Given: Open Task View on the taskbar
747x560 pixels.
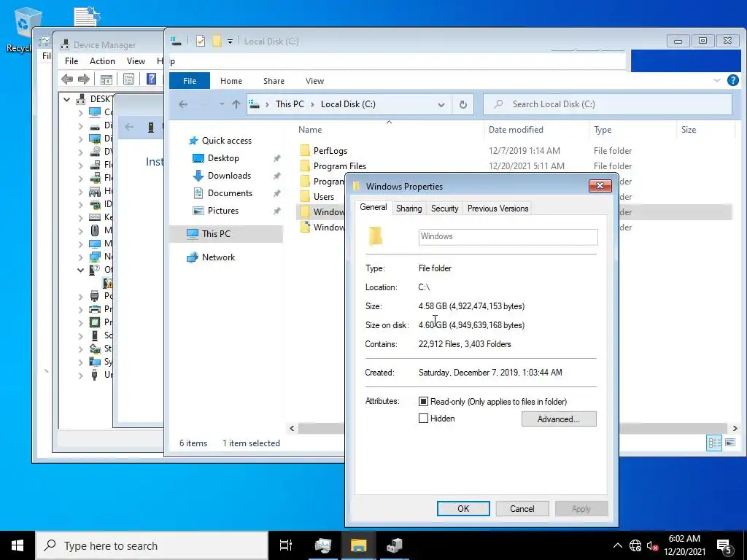Looking at the screenshot, I should point(286,545).
